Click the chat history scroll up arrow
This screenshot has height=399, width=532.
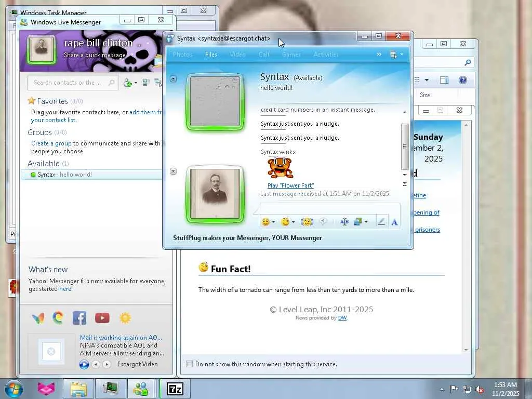(x=404, y=112)
